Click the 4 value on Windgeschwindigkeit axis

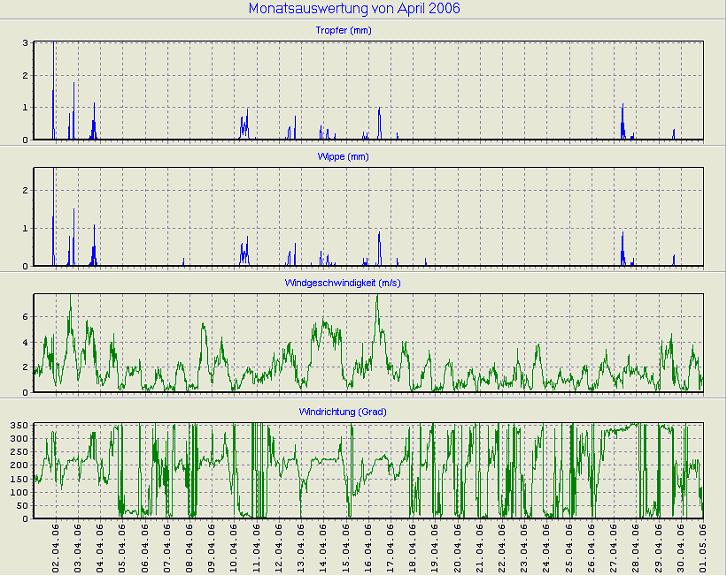pyautogui.click(x=25, y=342)
